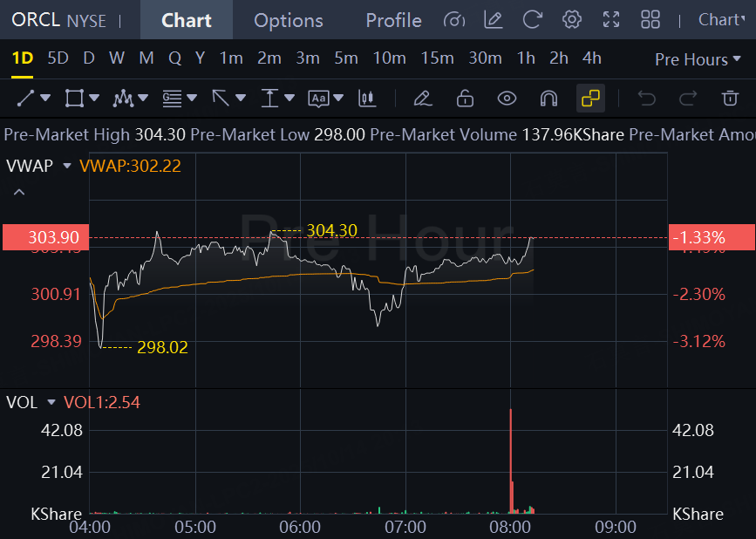
Task: Select the 30m interval
Action: tap(485, 58)
